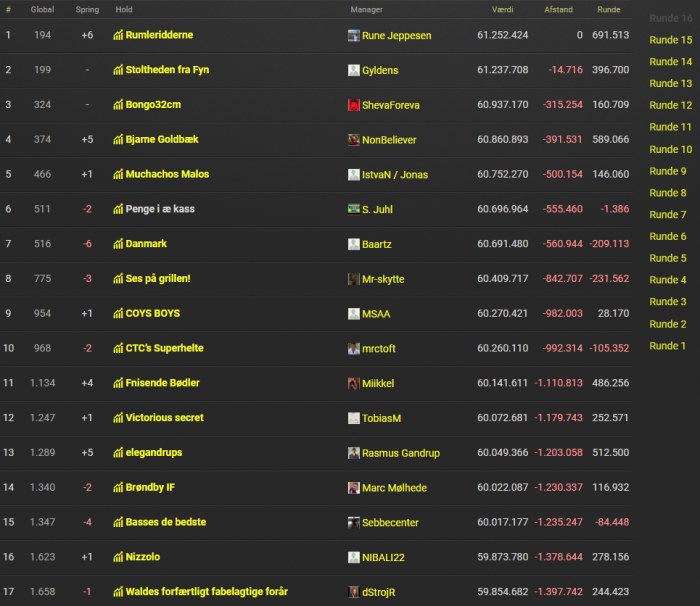Open team Muchachos Malos
This screenshot has width=700, height=606.
click(167, 174)
